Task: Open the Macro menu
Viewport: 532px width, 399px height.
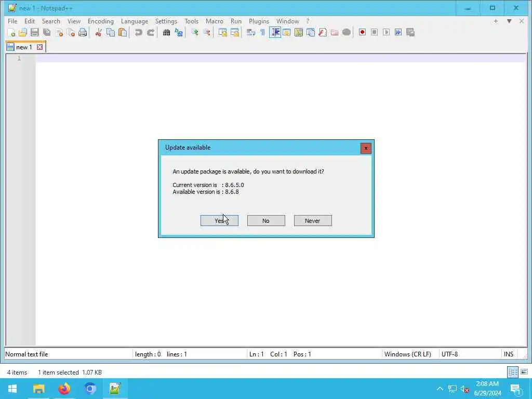Action: pyautogui.click(x=215, y=21)
